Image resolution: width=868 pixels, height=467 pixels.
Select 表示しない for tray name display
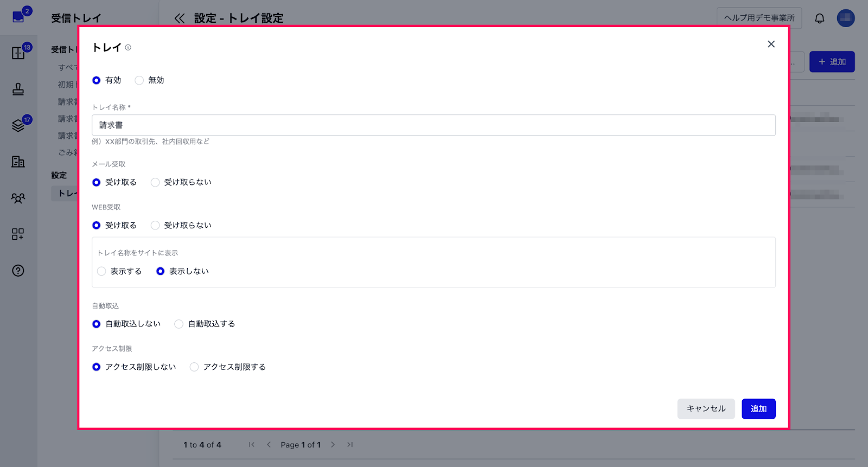(161, 271)
